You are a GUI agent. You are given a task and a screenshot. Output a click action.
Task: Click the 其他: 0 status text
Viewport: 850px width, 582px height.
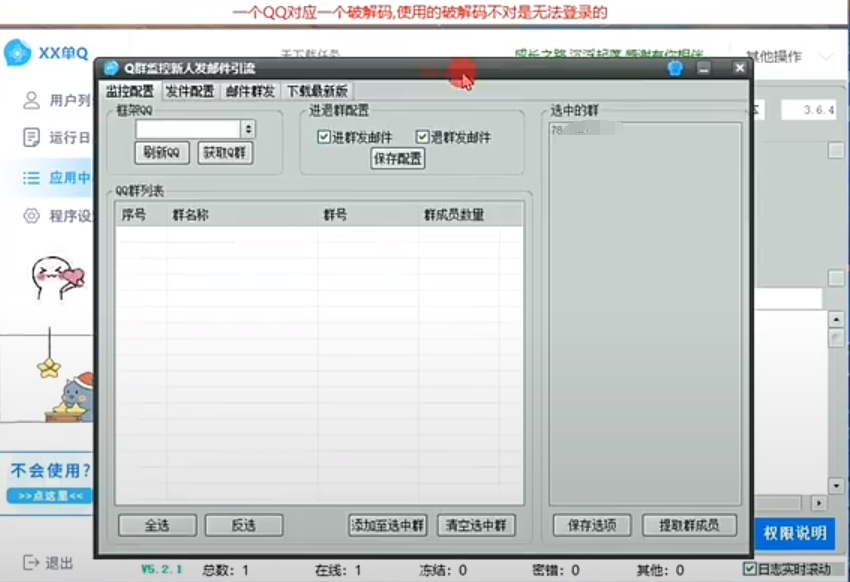click(660, 570)
